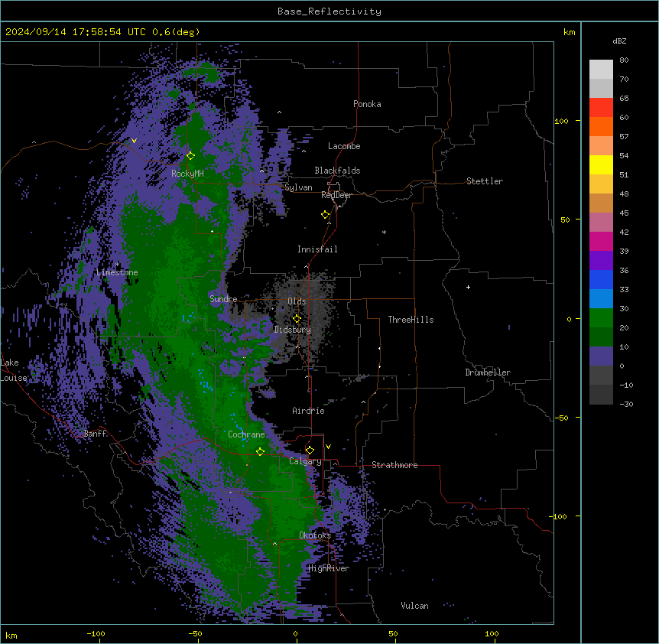This screenshot has height=644, width=659.
Task: Click the Innisfail label
Action: tap(317, 249)
